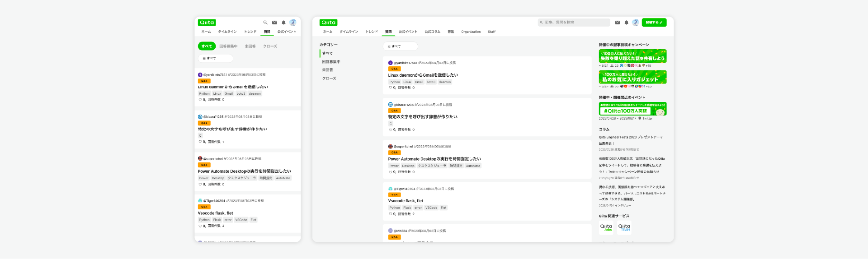Switch to トレンド tab in desktop navigation
The width and height of the screenshot is (868, 259).
point(372,32)
